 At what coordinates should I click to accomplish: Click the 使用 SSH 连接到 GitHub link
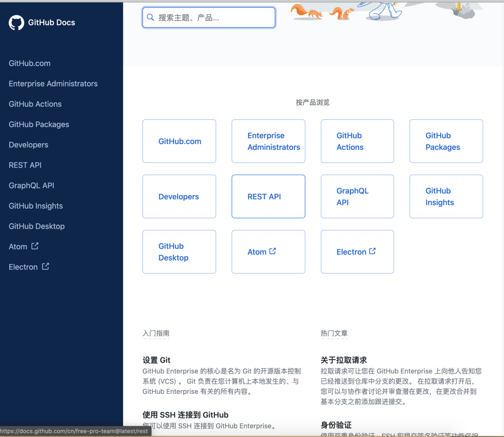pos(185,415)
